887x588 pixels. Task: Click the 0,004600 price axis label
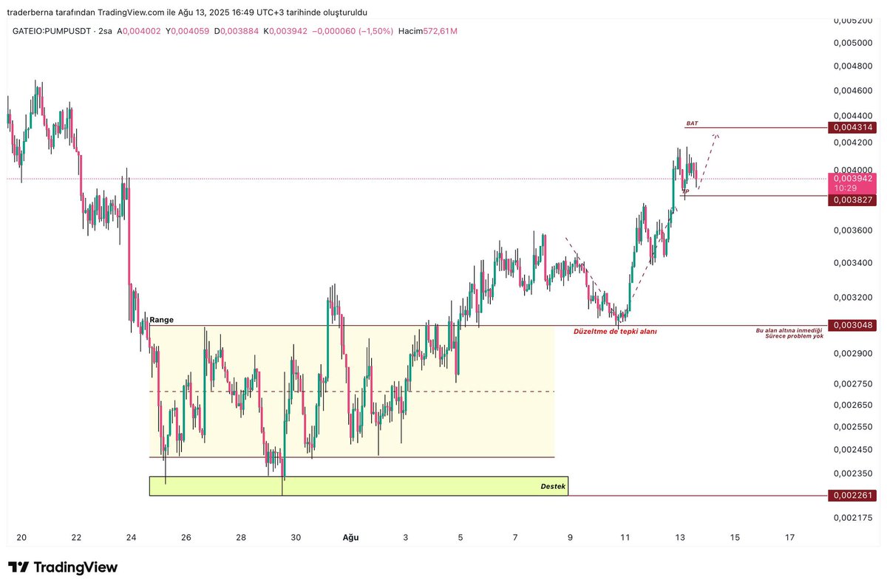click(x=853, y=91)
